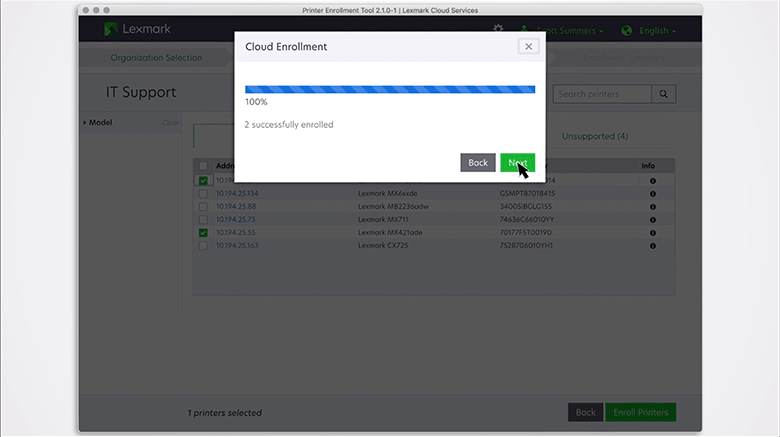Viewport: 780px width, 437px height.
Task: Click Next in the Cloud Enrollment dialog
Action: click(517, 162)
